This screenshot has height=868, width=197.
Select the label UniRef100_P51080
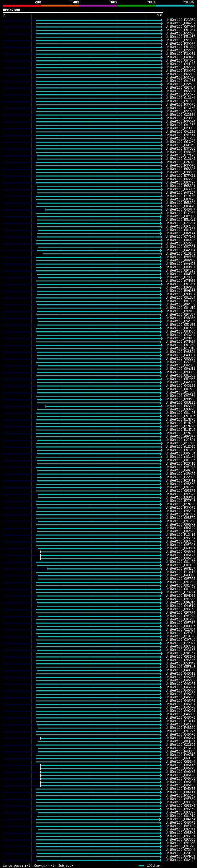180,101
